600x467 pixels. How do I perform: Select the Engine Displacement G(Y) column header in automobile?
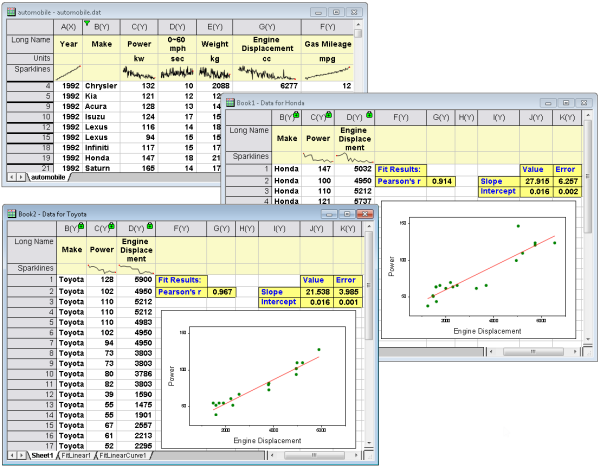tap(268, 27)
